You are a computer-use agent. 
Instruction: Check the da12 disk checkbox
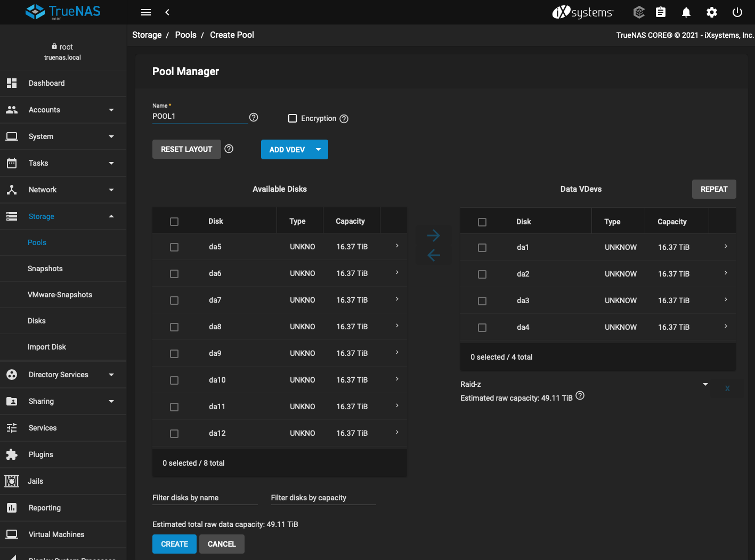click(174, 434)
